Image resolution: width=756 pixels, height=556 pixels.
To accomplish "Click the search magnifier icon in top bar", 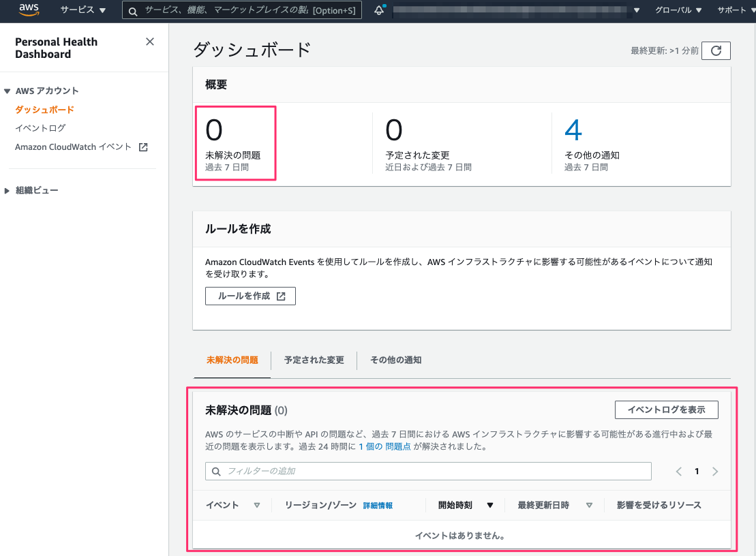I will tap(133, 11).
